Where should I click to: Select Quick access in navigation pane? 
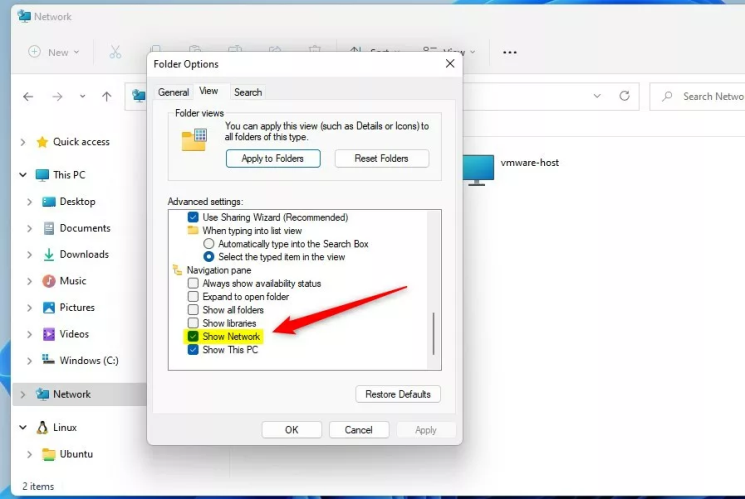(x=81, y=142)
